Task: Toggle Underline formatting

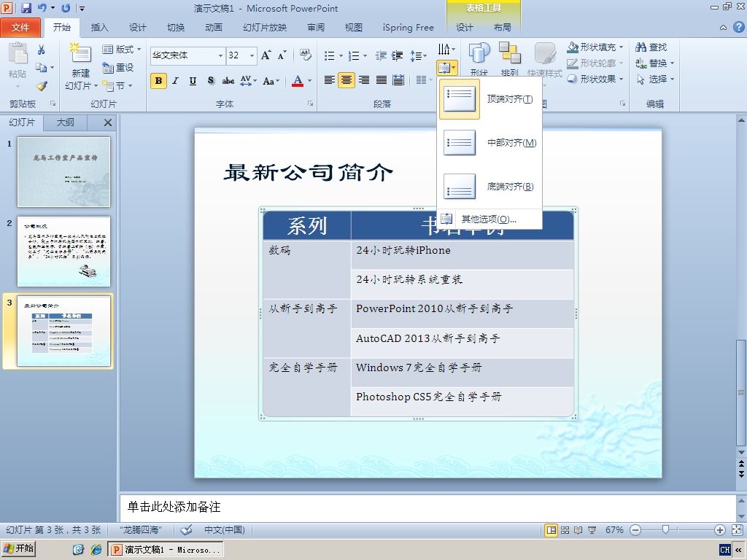Action: tap(193, 80)
